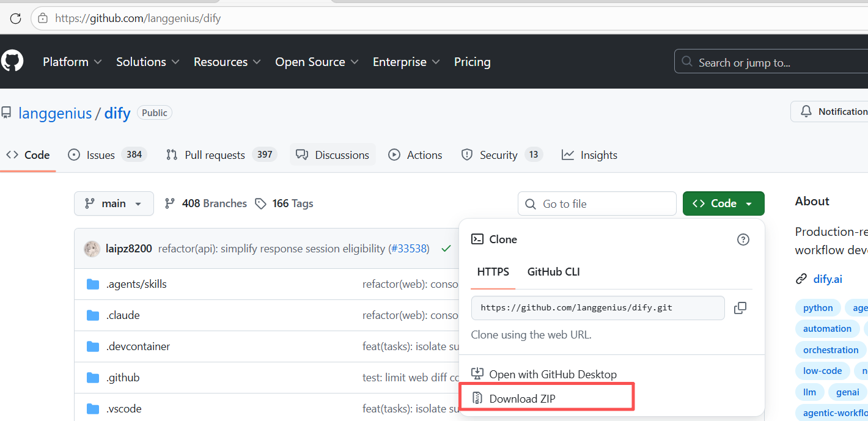Click Download ZIP
This screenshot has height=421, width=868.
[522, 399]
